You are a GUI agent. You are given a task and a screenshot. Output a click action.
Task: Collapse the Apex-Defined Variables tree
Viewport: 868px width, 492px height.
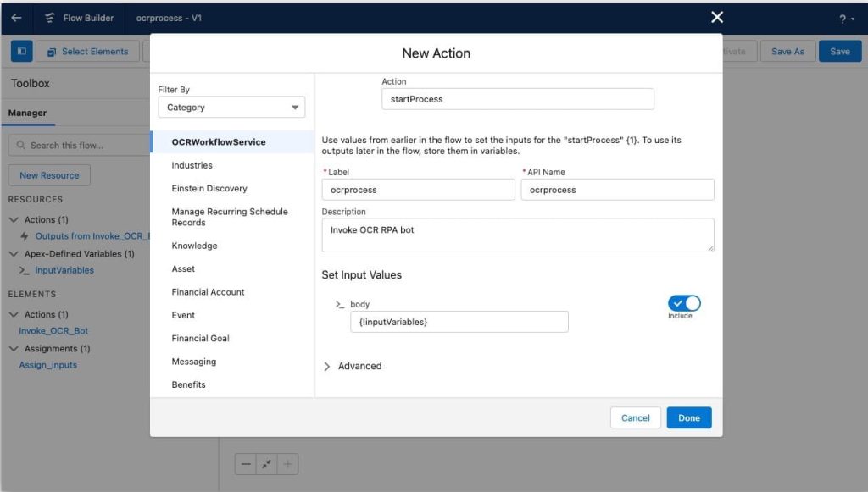14,252
